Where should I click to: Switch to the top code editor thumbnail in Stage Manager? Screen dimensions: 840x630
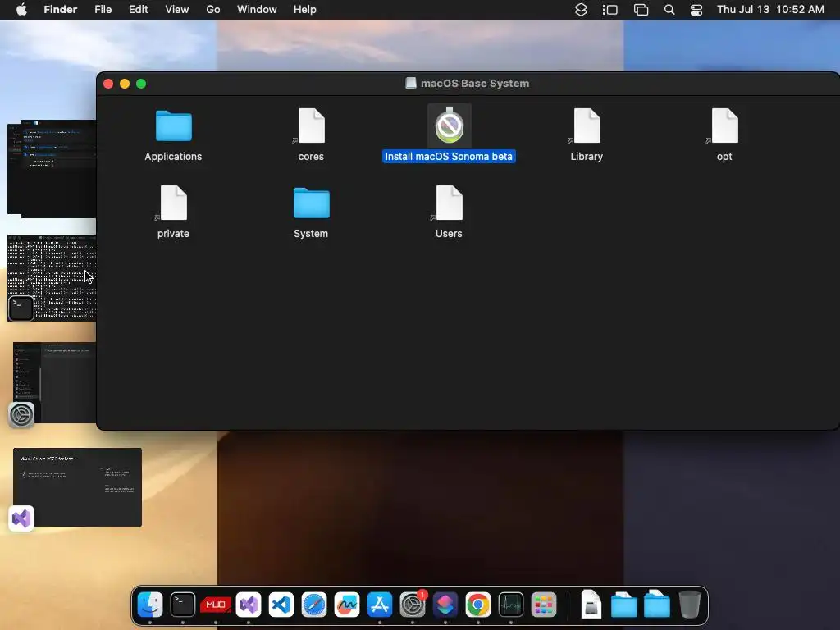coord(52,168)
